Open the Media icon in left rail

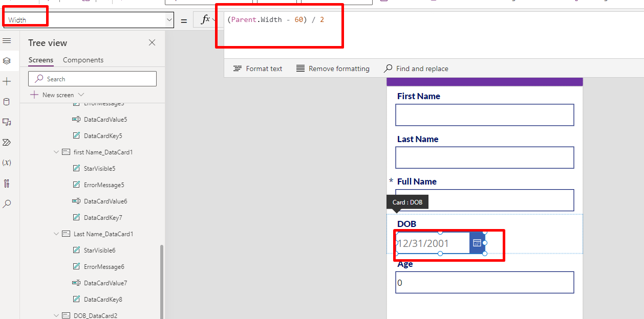click(7, 122)
